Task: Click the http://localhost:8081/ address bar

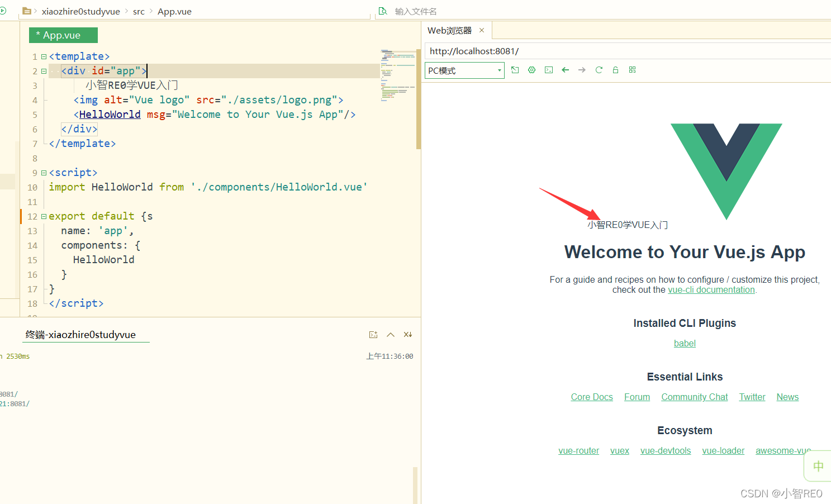Action: (x=628, y=51)
